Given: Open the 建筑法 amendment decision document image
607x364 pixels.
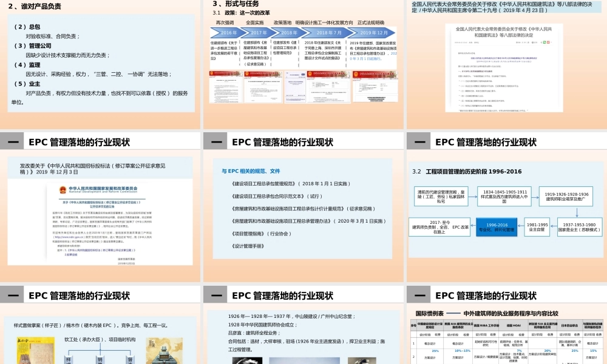Looking at the screenshot, I should tap(504, 68).
